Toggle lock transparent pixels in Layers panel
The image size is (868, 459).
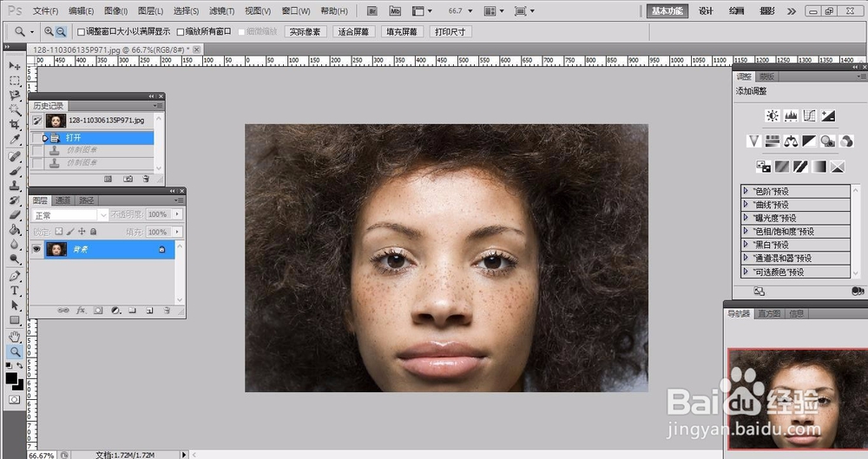click(x=59, y=232)
